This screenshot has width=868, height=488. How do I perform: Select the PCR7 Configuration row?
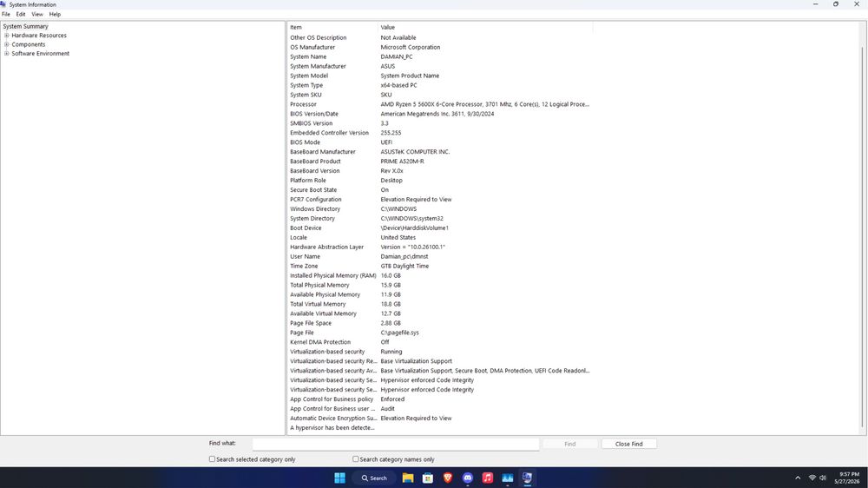tap(440, 200)
